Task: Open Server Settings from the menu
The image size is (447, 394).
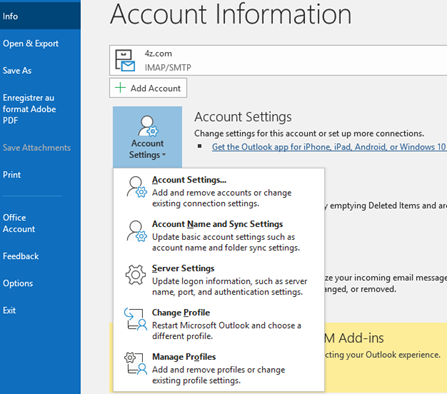Action: pos(219,280)
